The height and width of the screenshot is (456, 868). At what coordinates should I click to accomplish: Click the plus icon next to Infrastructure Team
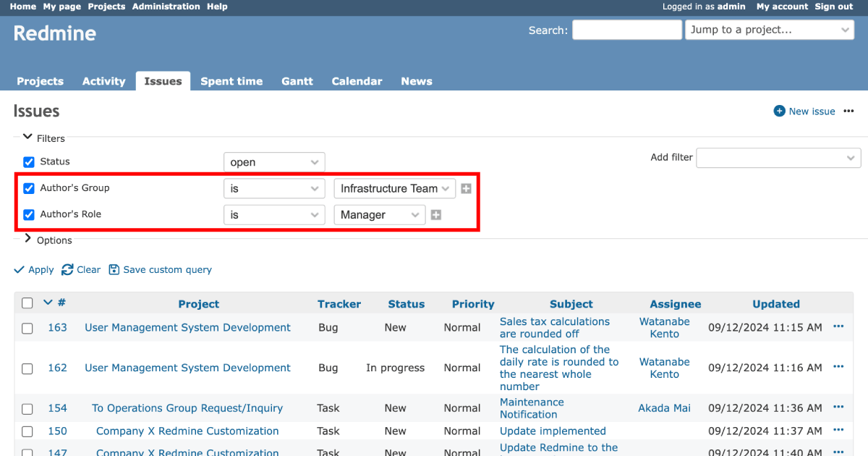click(466, 187)
